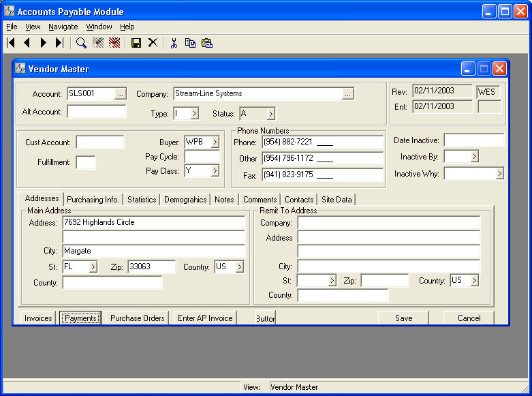Click the magnifying glass search icon
The image size is (532, 396).
click(81, 43)
